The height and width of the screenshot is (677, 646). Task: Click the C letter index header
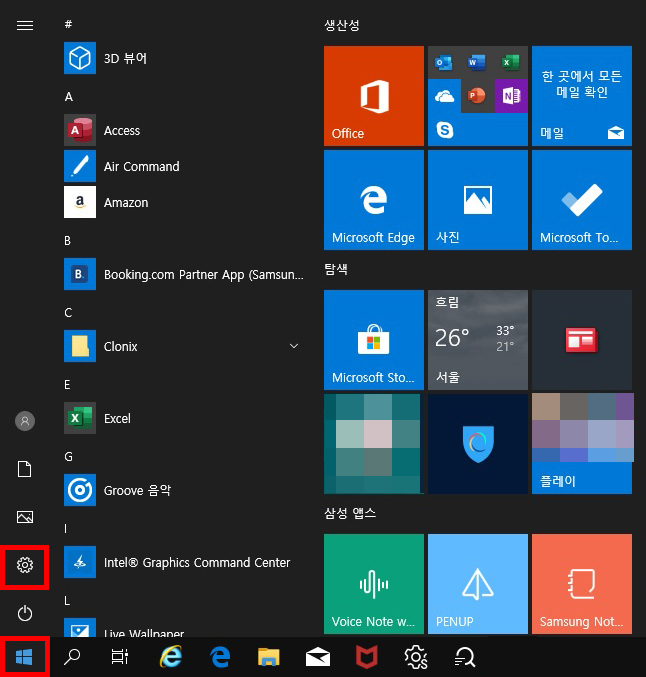click(x=68, y=313)
